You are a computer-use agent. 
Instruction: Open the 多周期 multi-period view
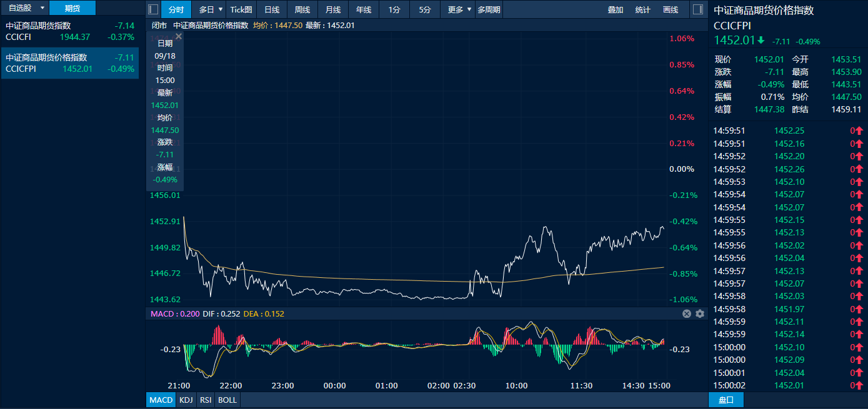pos(489,9)
